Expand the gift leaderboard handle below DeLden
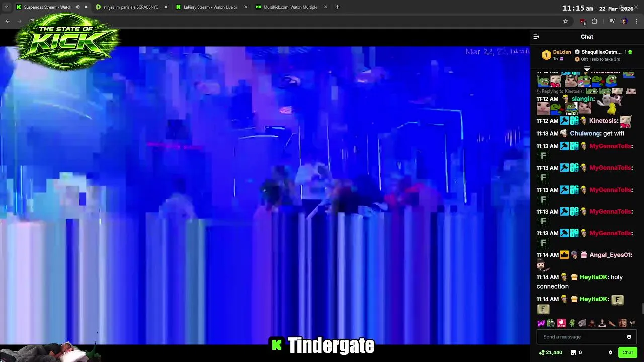644x362 pixels. (x=587, y=69)
